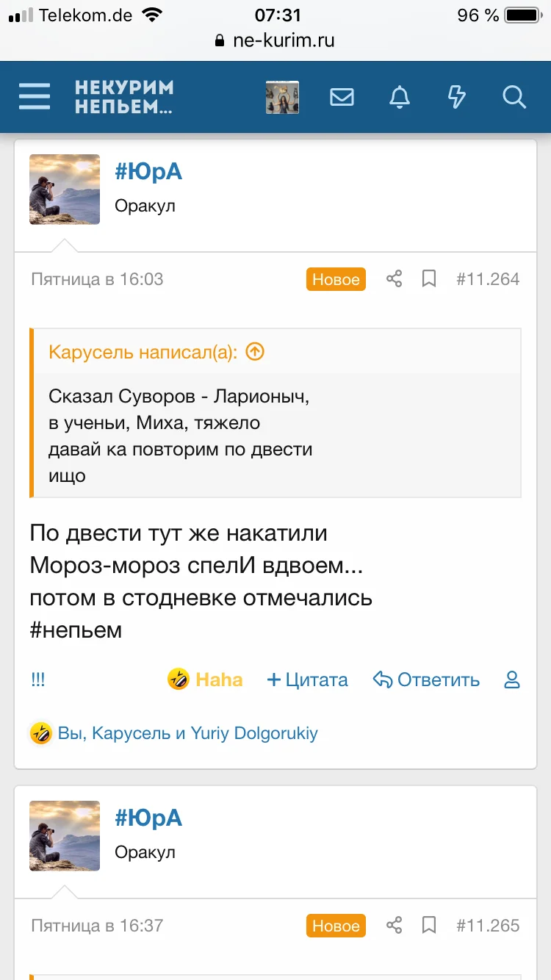Click the person icon next to Ответить

[512, 680]
